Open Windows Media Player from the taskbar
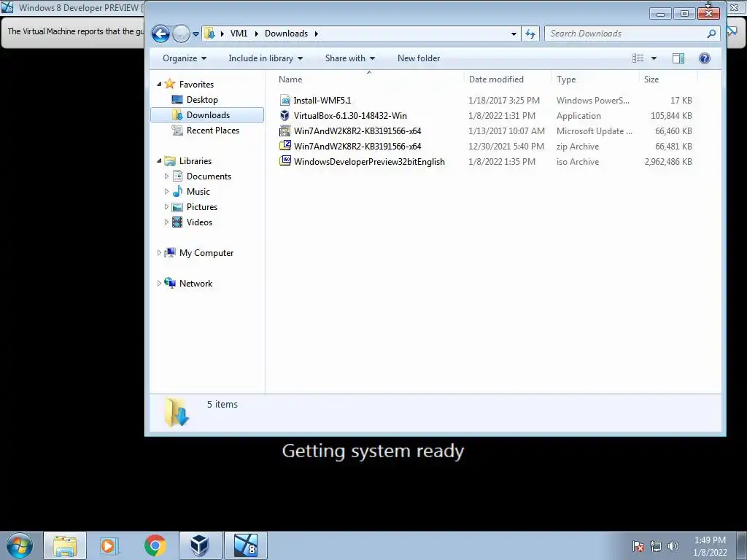The height and width of the screenshot is (560, 747). (x=109, y=545)
